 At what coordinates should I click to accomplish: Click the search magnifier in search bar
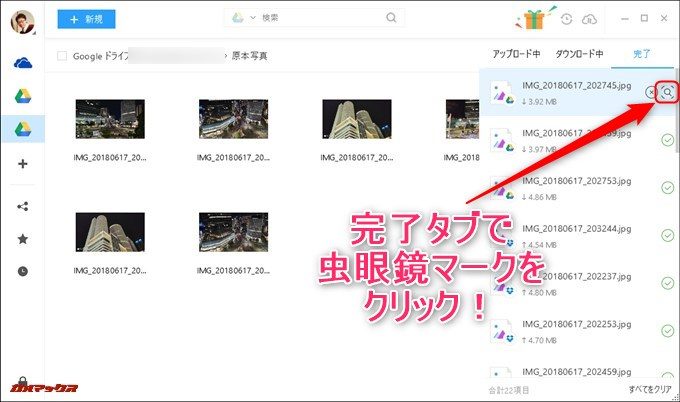tap(391, 18)
